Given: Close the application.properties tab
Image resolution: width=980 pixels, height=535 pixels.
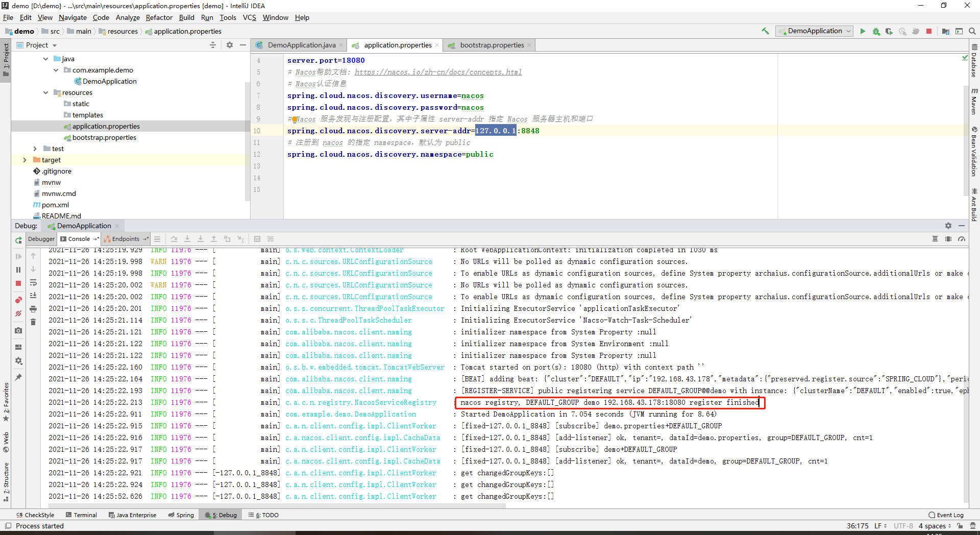Looking at the screenshot, I should click(437, 45).
